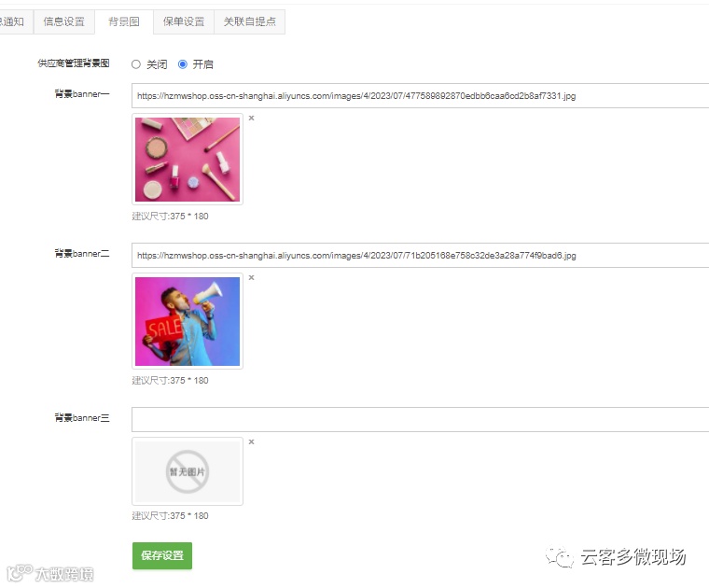Click the 背景banner三 label
This screenshot has width=709, height=588.
click(82, 418)
